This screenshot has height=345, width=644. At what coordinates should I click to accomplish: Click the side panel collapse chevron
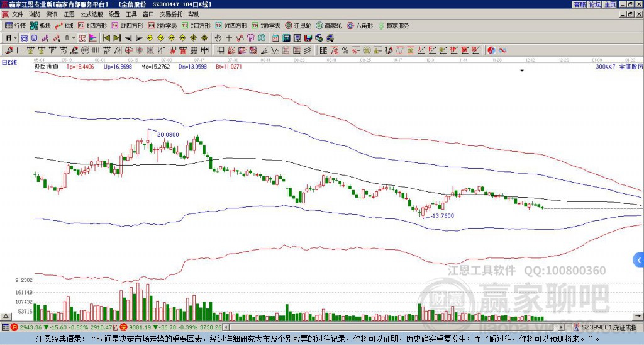click(x=639, y=260)
